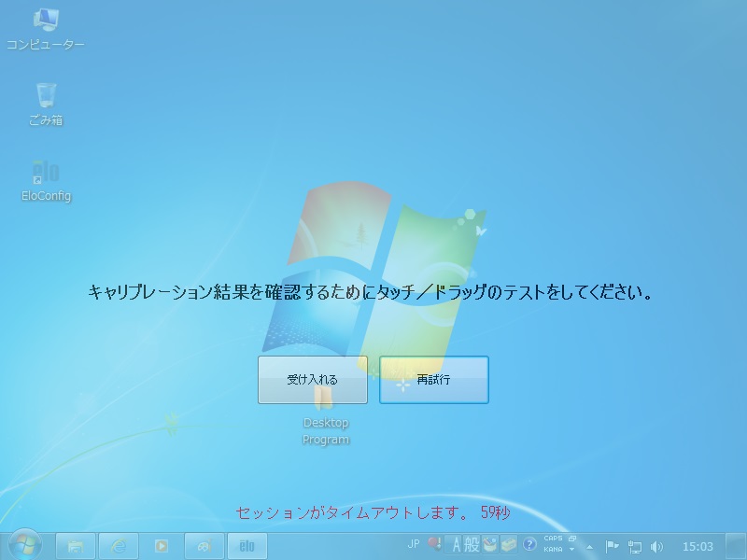
Task: Open the network tray icon
Action: pos(635,546)
